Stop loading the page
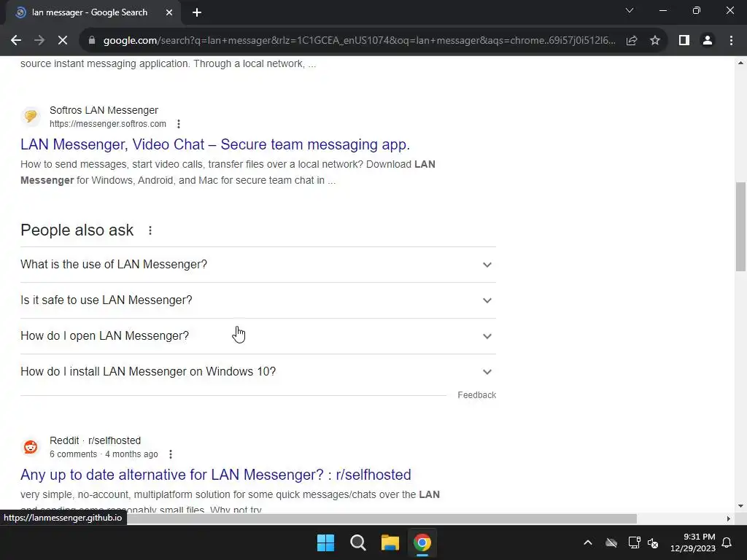747x560 pixels. [x=63, y=41]
